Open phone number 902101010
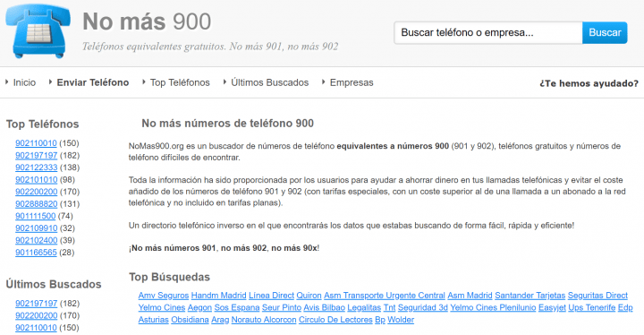 (36, 179)
